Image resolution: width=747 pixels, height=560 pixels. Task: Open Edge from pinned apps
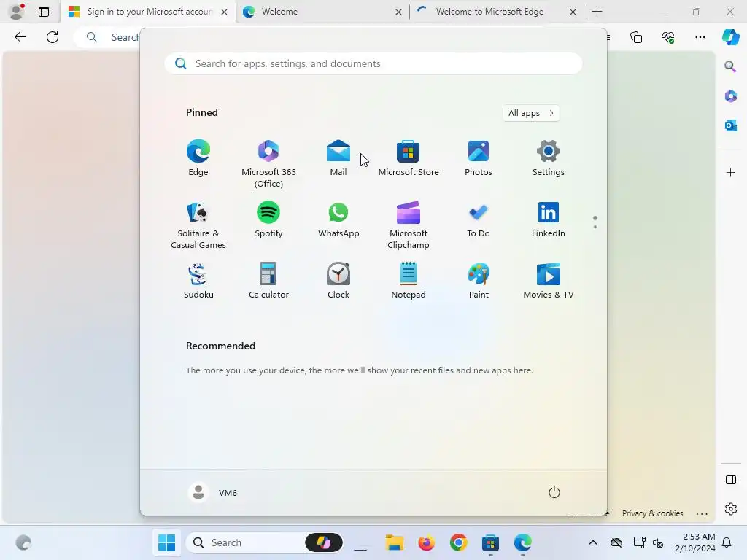coord(198,158)
